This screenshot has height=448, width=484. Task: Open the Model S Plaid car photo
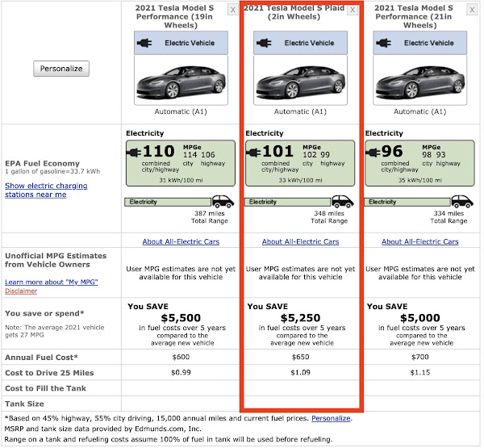(x=301, y=83)
